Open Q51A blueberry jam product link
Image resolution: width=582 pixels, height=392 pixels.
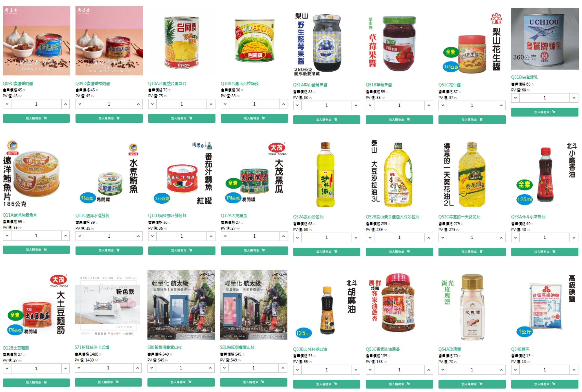(310, 85)
